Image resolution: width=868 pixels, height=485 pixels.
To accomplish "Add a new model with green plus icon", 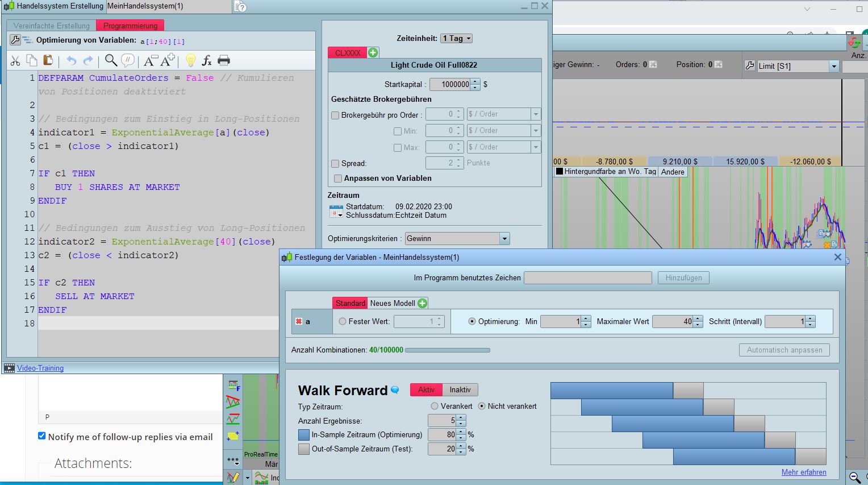I will [422, 303].
